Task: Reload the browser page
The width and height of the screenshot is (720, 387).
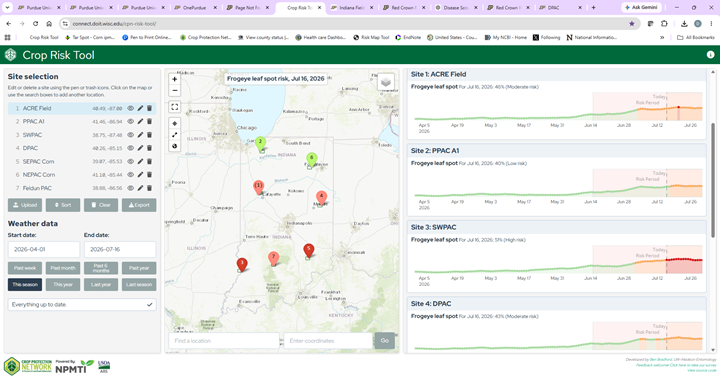Action: point(35,23)
